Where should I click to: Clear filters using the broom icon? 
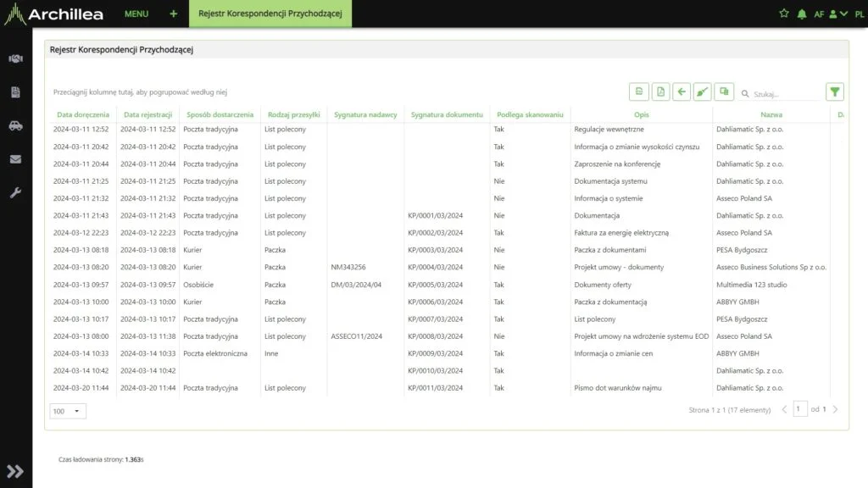(704, 91)
